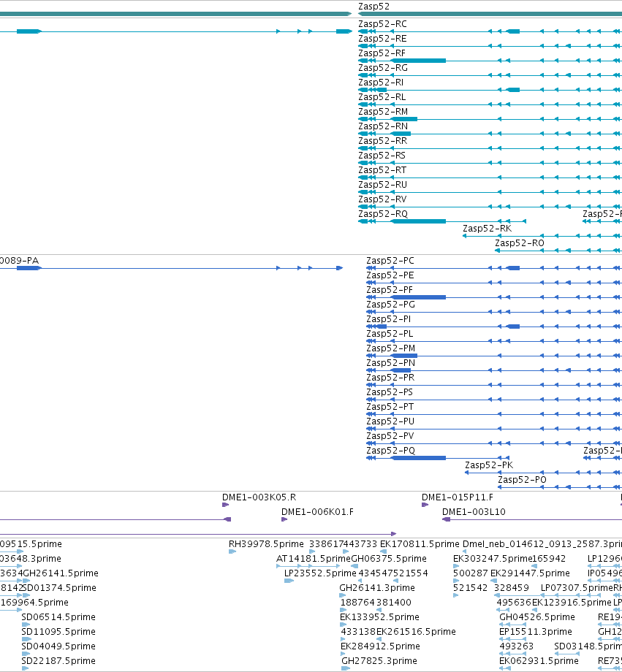Image resolution: width=622 pixels, height=672 pixels.
Task: Click the SD01374.5prime EST label
Action: [x=58, y=587]
